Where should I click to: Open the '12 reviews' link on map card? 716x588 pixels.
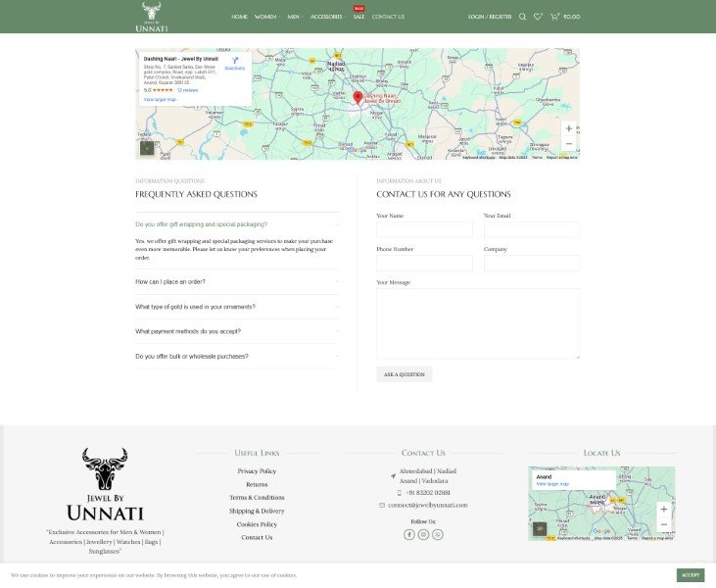(188, 90)
